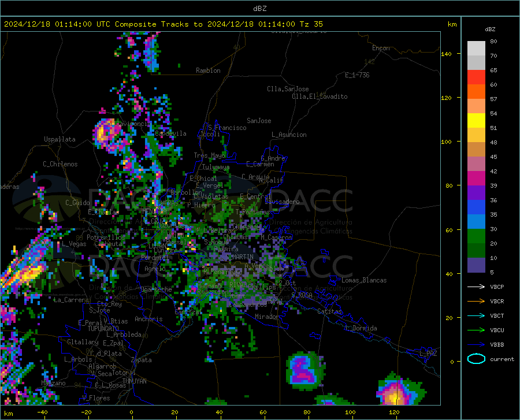The width and height of the screenshot is (520, 420).
Task: Click the Tulumaya map label
Action: 216,167
